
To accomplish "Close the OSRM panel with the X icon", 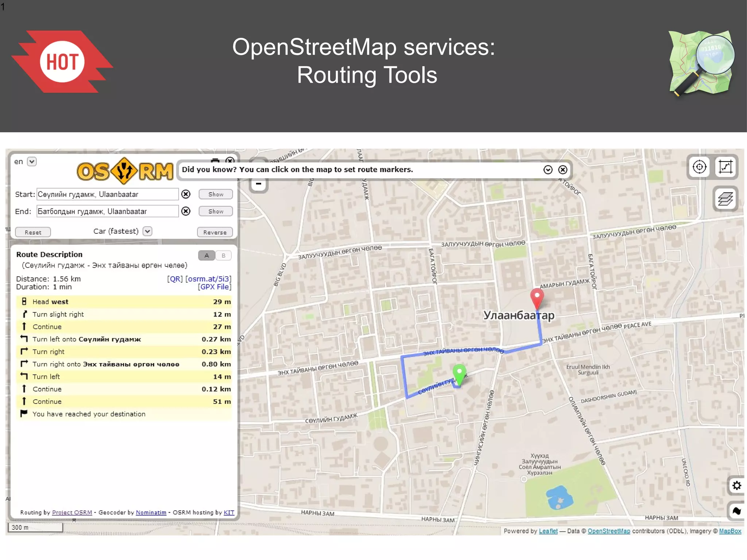I will [x=230, y=161].
